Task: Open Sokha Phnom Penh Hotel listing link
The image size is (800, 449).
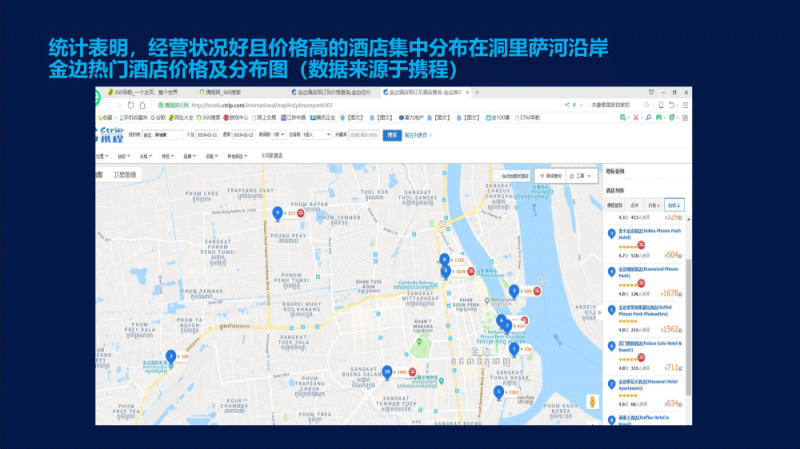Action: [649, 234]
